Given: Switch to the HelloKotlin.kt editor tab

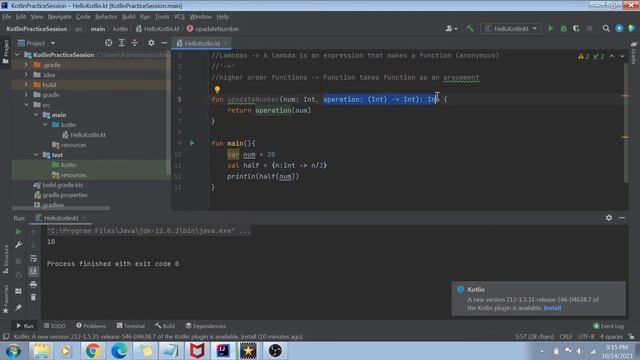Looking at the screenshot, I should 202,43.
